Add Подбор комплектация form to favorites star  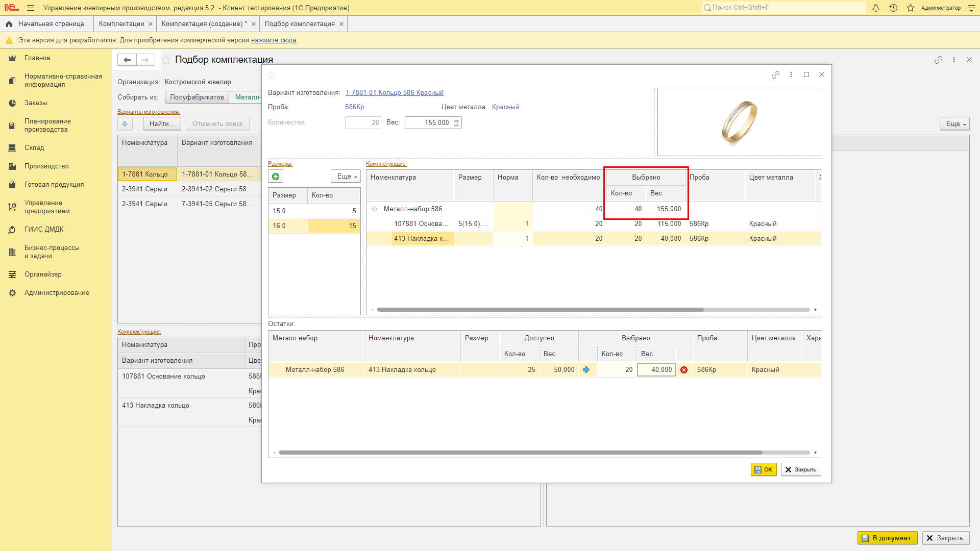tap(166, 60)
